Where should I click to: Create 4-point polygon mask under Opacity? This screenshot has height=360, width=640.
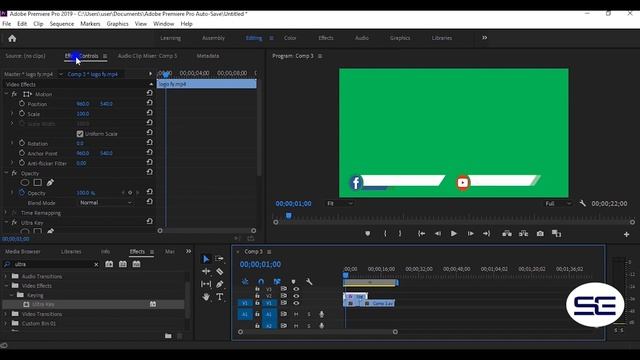click(38, 182)
